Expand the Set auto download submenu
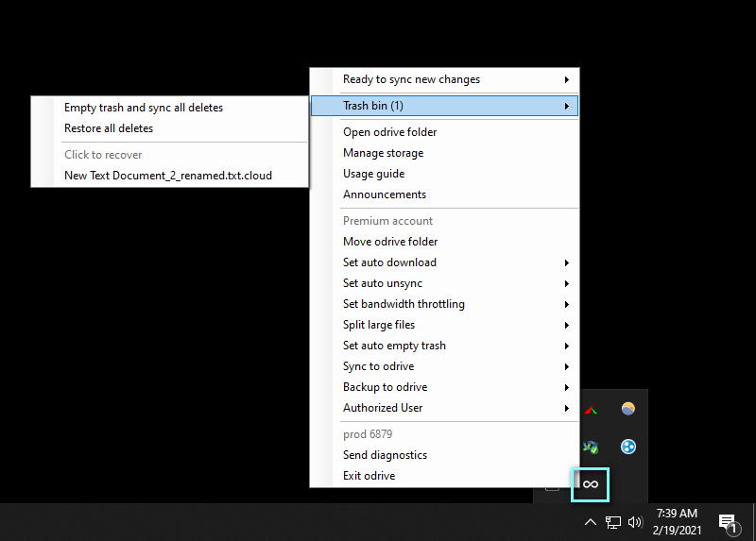 point(444,262)
